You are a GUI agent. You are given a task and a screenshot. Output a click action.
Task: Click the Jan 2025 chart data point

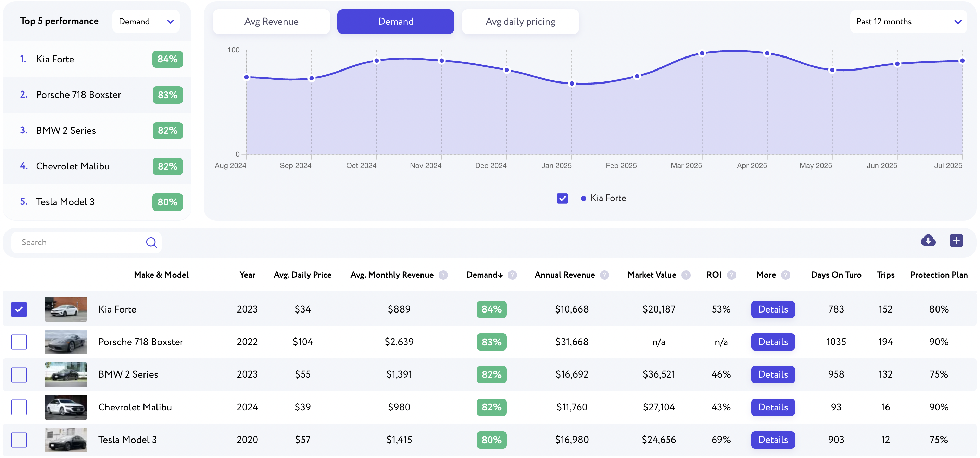(572, 84)
